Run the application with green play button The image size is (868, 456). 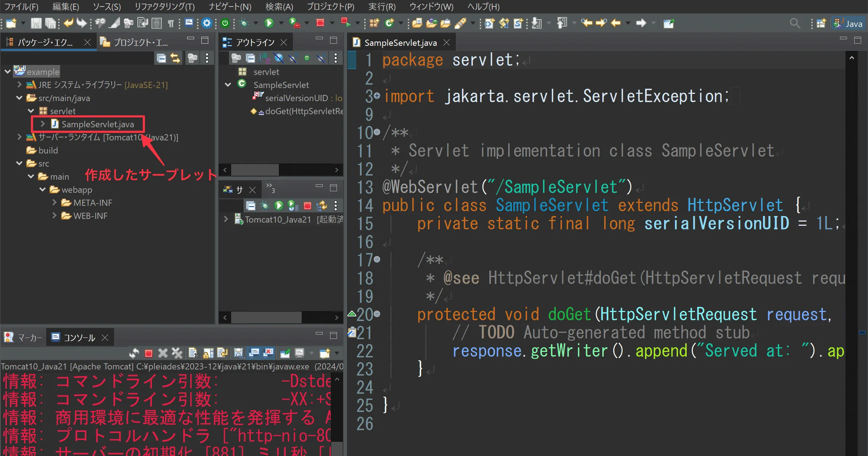(x=269, y=23)
